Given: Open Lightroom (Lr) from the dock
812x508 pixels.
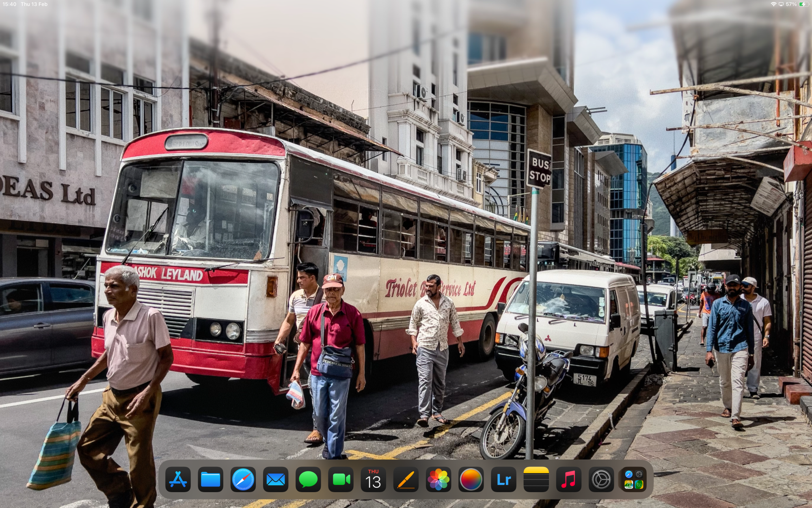Looking at the screenshot, I should (503, 480).
